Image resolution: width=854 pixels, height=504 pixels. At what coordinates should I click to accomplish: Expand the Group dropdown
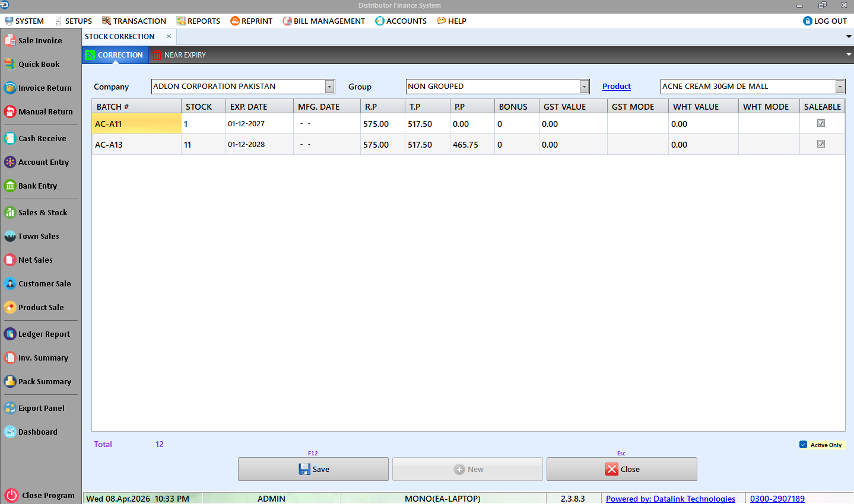coord(584,87)
